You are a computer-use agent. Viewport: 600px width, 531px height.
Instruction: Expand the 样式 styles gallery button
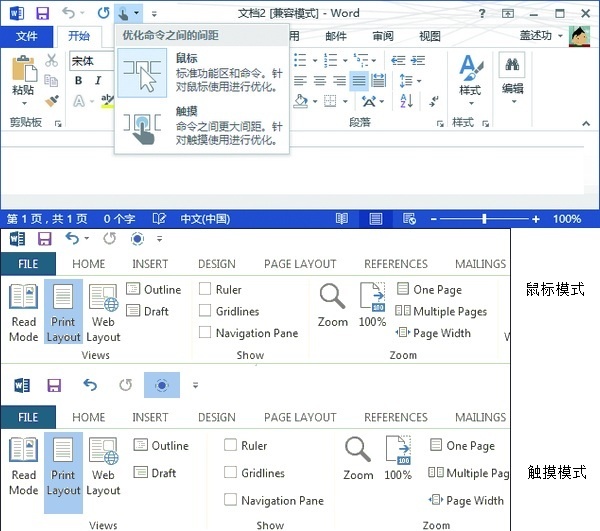[x=470, y=80]
